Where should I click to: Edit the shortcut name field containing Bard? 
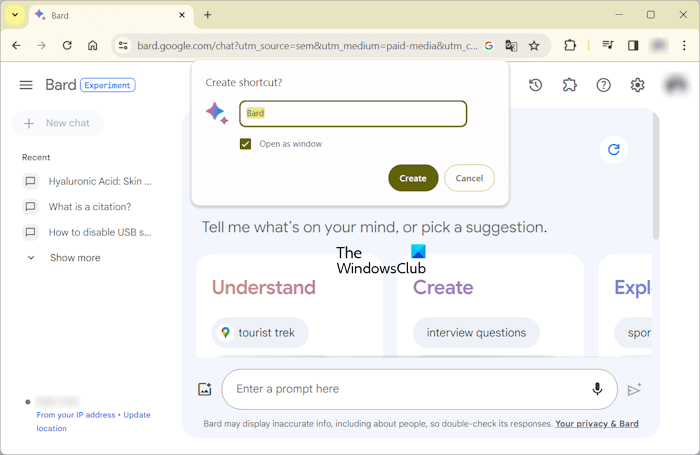pos(353,113)
